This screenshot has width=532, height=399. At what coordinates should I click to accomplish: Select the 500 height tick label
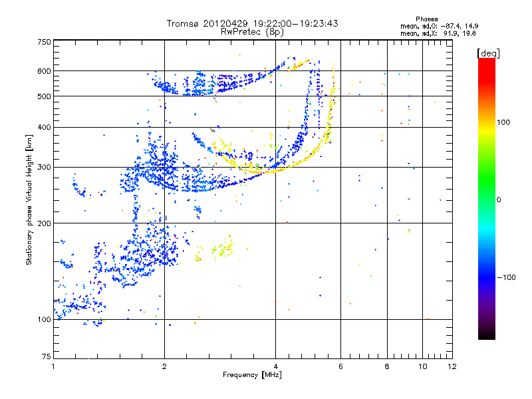tap(44, 96)
